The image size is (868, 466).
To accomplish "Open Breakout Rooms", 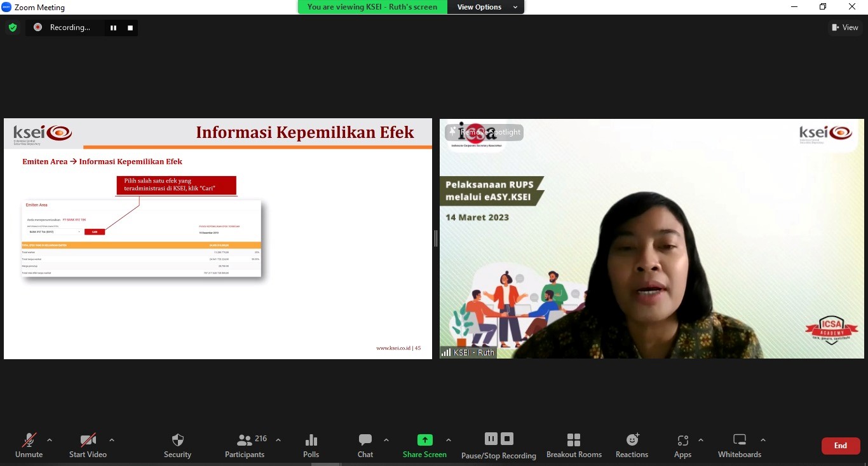I will click(574, 445).
